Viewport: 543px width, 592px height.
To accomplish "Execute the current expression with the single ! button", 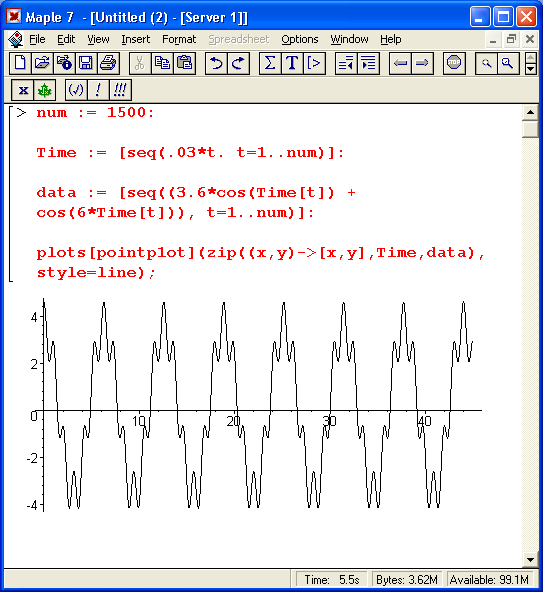I will coord(98,90).
